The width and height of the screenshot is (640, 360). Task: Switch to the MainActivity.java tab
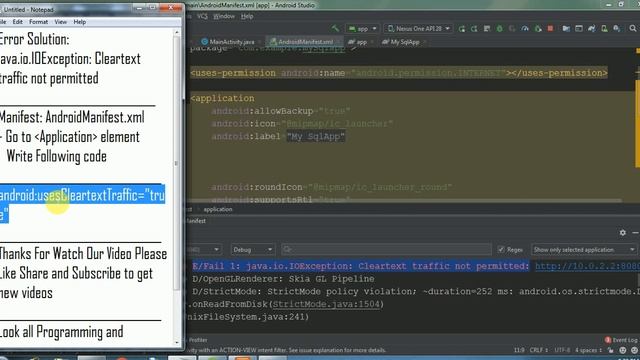(x=231, y=42)
